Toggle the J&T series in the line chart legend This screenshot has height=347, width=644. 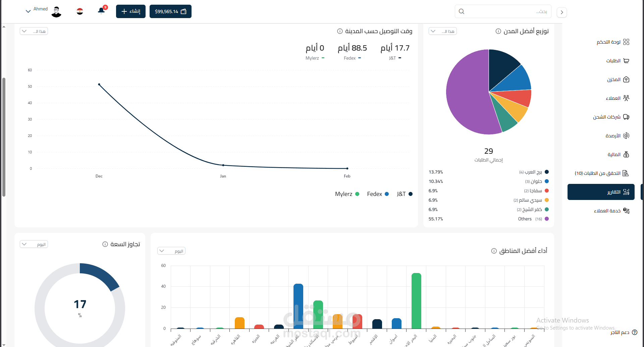(x=405, y=194)
